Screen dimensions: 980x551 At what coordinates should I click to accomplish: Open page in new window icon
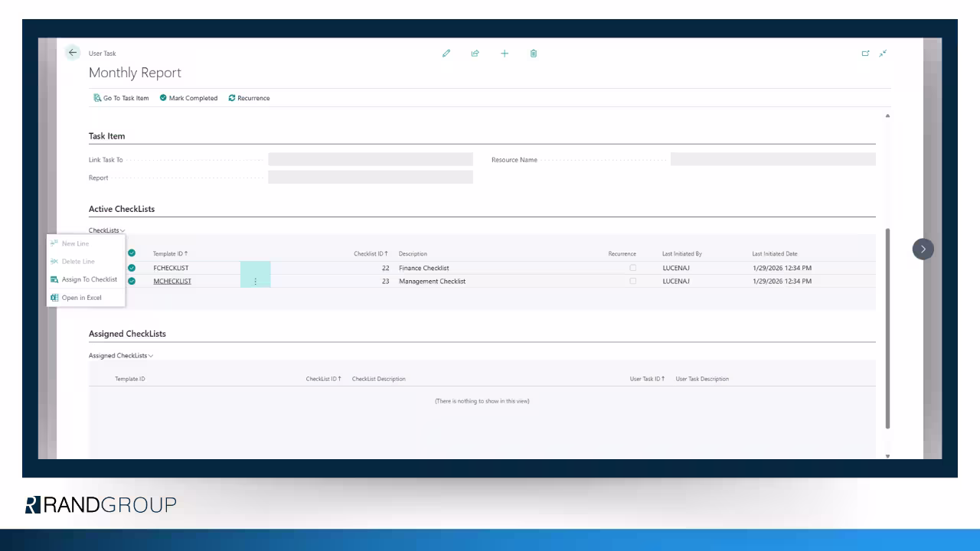[865, 54]
